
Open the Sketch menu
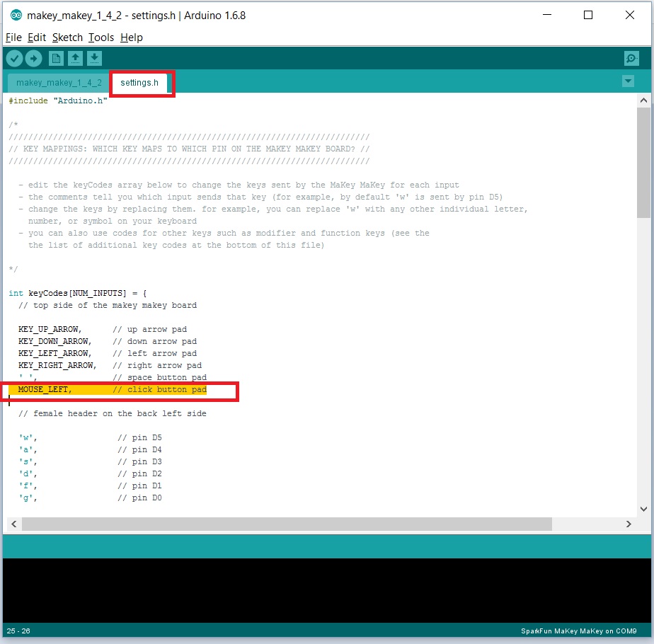coord(67,38)
